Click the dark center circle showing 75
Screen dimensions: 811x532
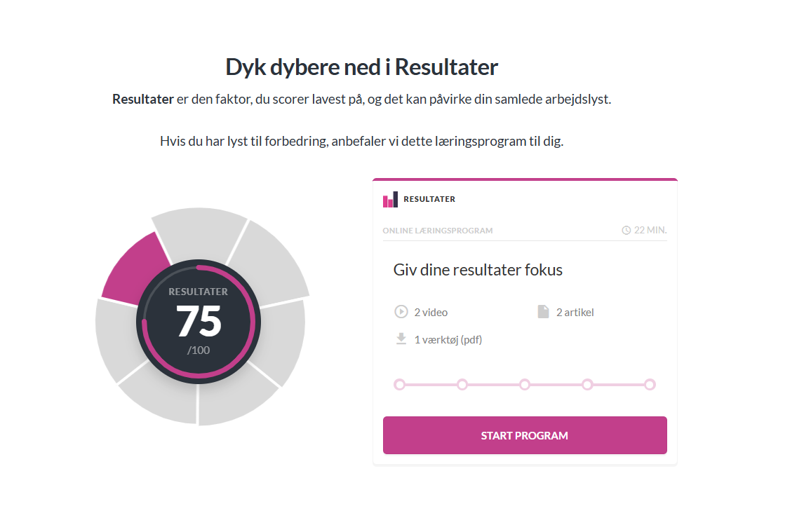(199, 321)
